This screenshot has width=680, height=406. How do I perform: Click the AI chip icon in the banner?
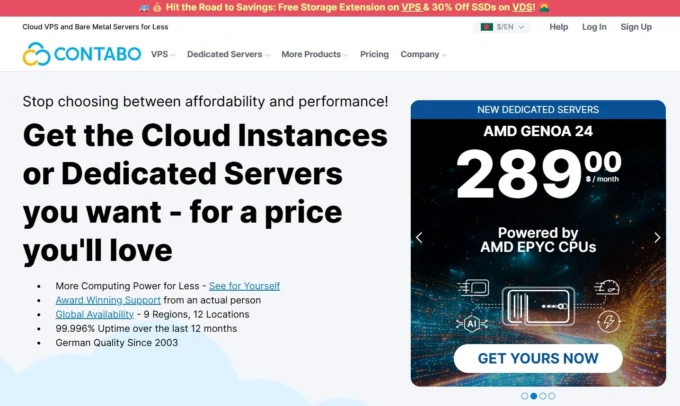coord(470,322)
